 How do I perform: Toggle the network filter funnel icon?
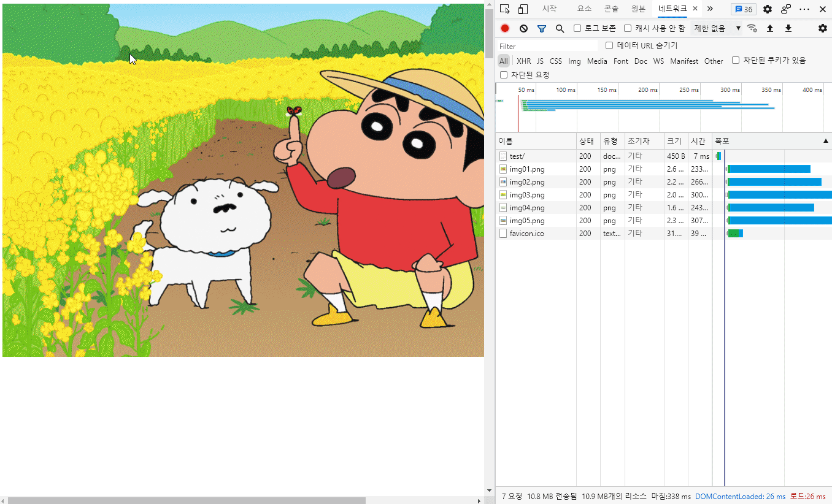tap(542, 28)
